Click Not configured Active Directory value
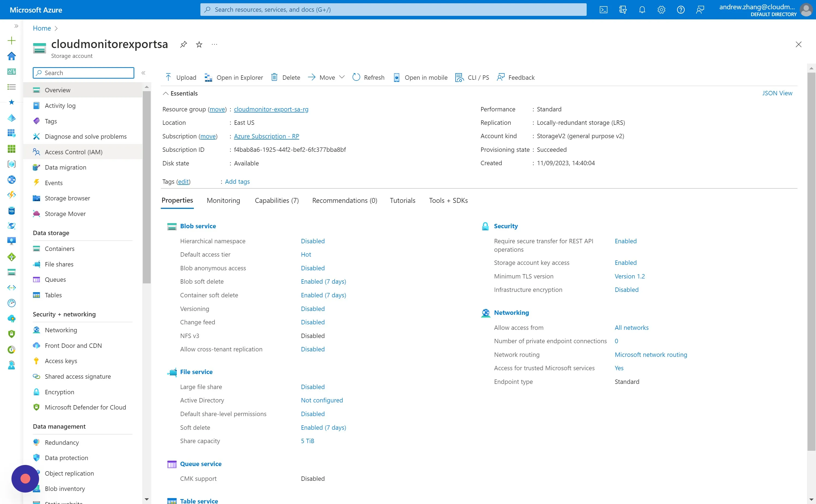The width and height of the screenshot is (816, 504). coord(322,400)
